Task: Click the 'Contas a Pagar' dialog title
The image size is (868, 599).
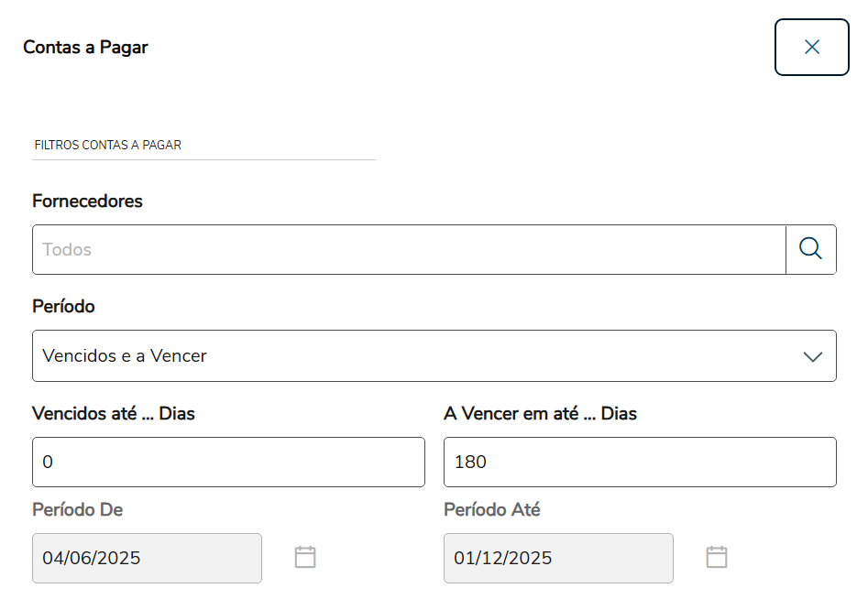Action: click(x=85, y=47)
